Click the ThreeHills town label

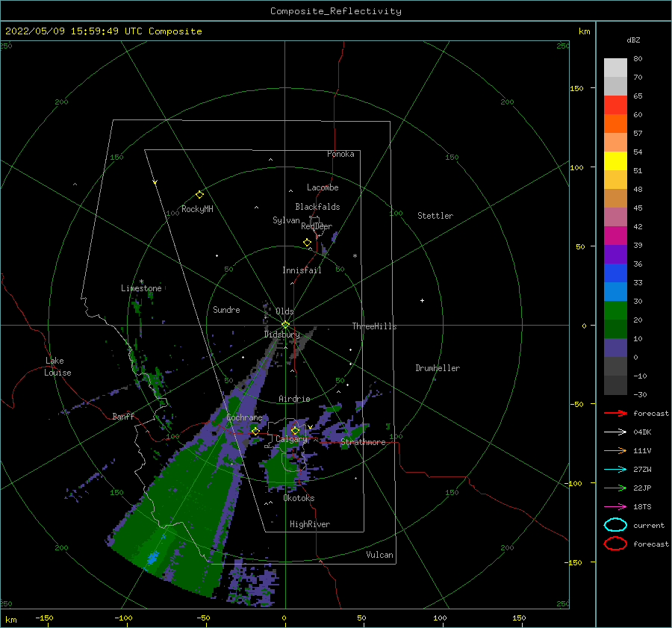point(374,326)
